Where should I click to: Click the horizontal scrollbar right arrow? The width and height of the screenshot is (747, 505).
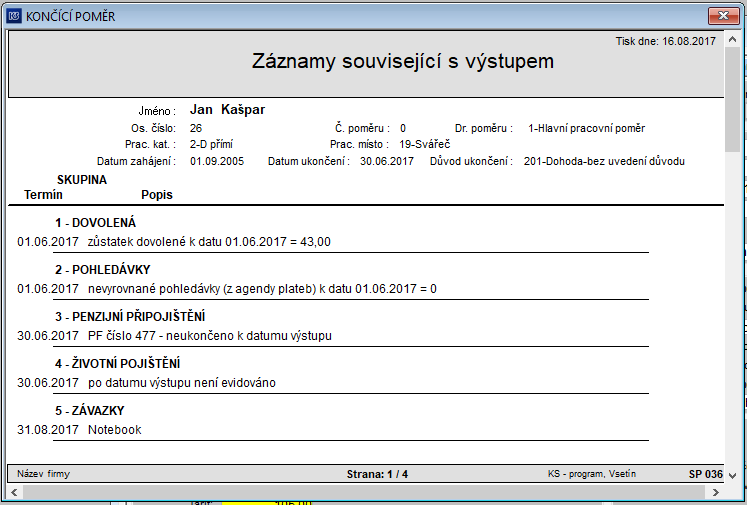(716, 492)
